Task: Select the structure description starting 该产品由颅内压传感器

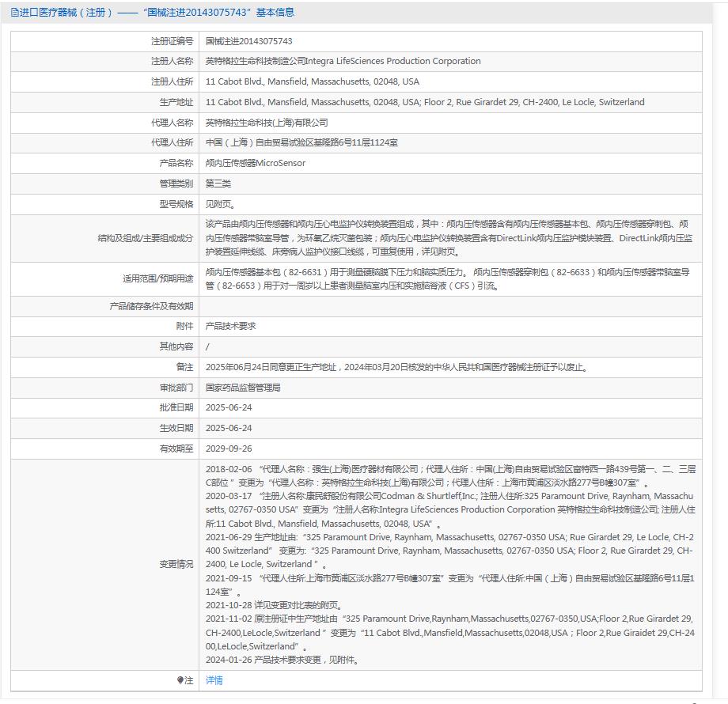Action: pyautogui.click(x=449, y=238)
